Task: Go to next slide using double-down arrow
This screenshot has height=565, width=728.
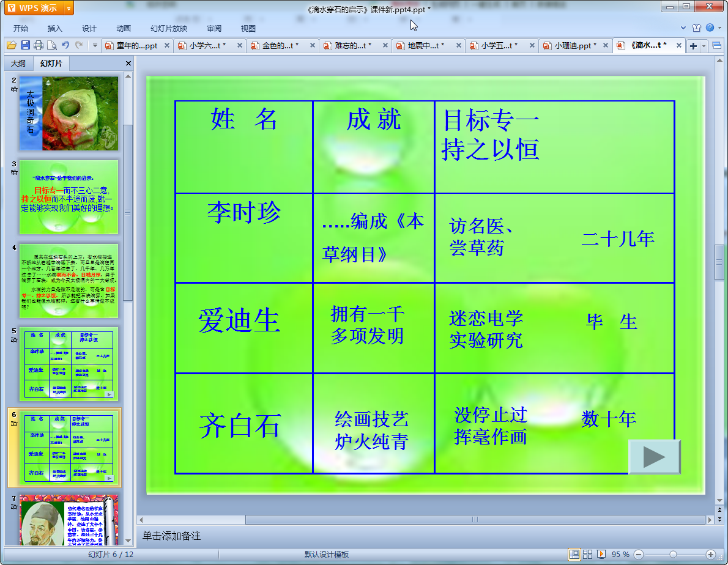Action: [719, 519]
